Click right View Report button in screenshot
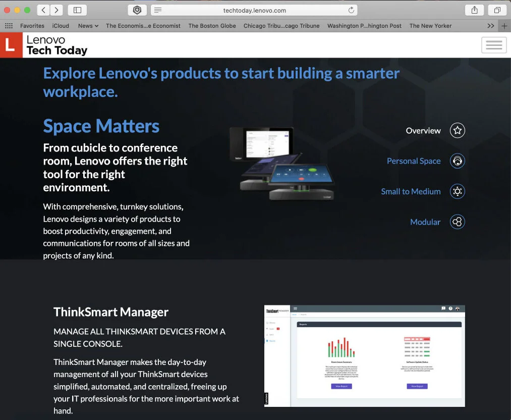The image size is (511, 420). click(417, 386)
